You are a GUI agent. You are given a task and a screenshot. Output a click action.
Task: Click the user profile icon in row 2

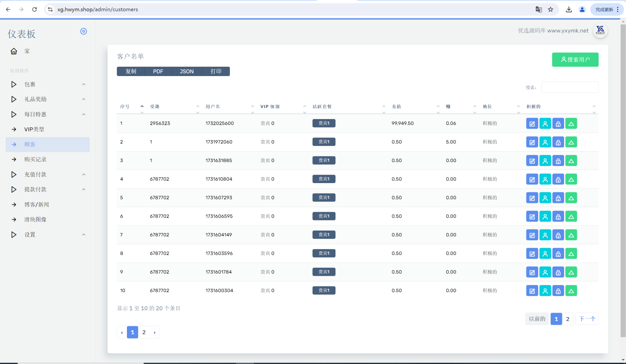click(545, 142)
